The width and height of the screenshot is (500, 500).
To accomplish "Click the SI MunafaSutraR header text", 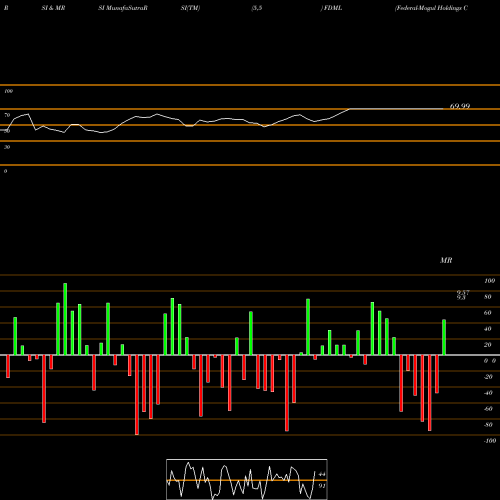I will coord(123,8).
